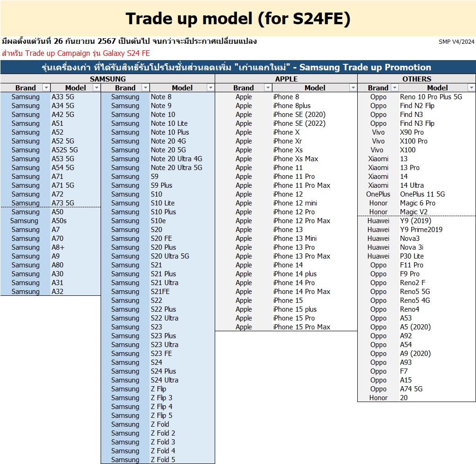Viewport: 476px width, 464px height.
Task: Select the 'S10e' cell
Action: click(182, 221)
